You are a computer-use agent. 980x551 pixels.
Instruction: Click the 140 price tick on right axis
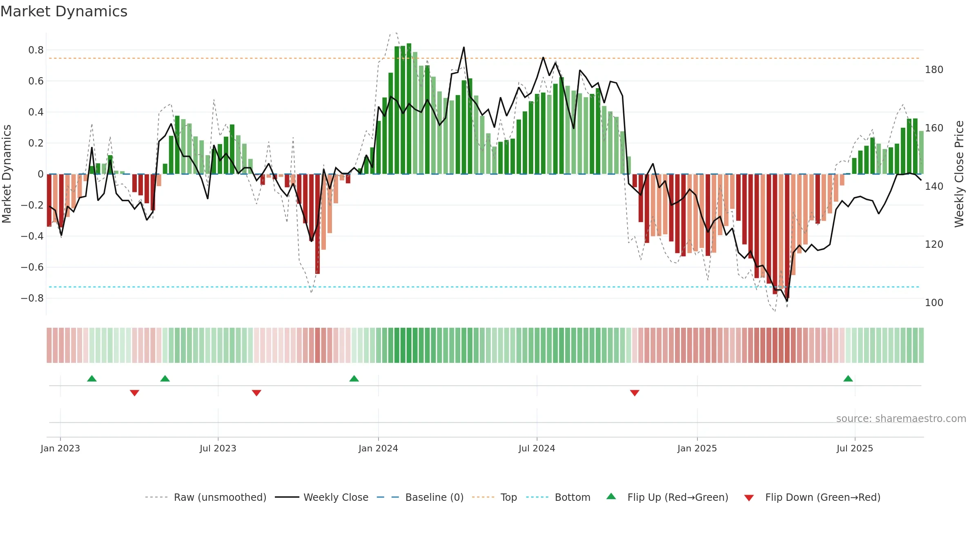(x=934, y=187)
